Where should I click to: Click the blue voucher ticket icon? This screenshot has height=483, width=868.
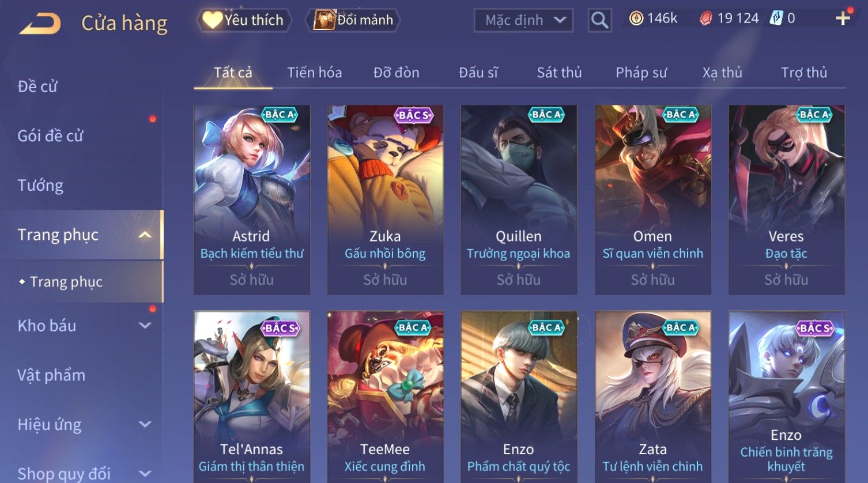pyautogui.click(x=776, y=19)
